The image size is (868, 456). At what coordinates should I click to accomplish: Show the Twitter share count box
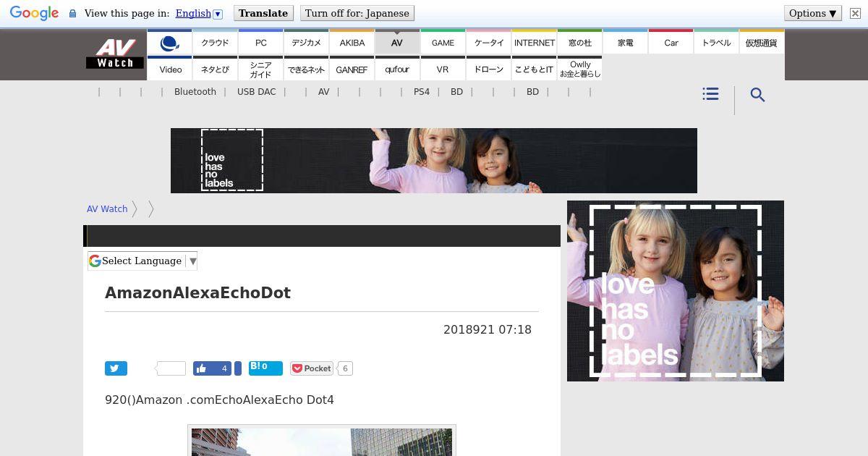171,368
